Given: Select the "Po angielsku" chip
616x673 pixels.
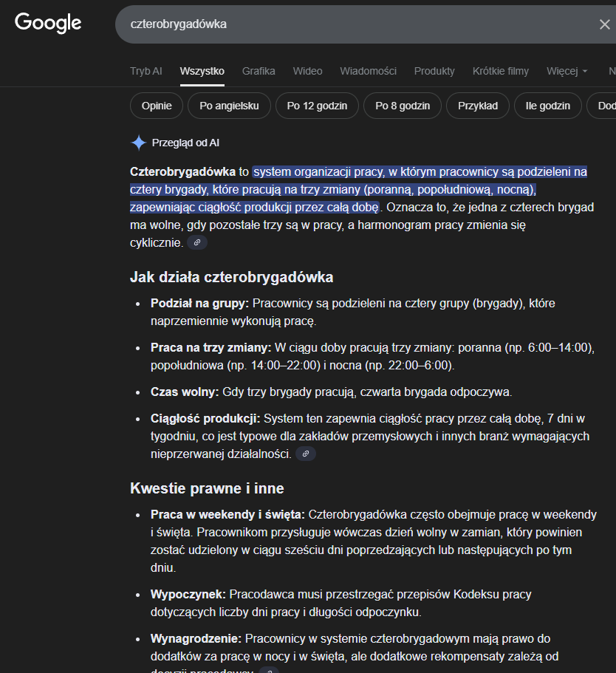Looking at the screenshot, I should (x=229, y=106).
